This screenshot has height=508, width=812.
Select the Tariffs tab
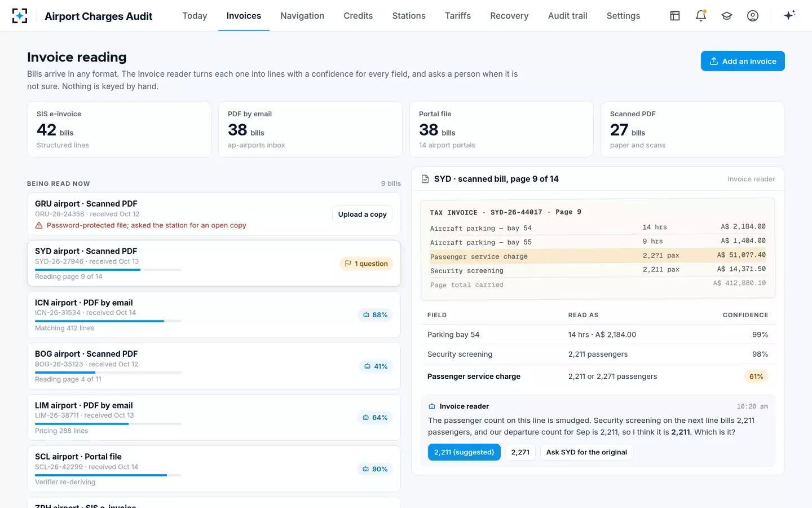(458, 16)
